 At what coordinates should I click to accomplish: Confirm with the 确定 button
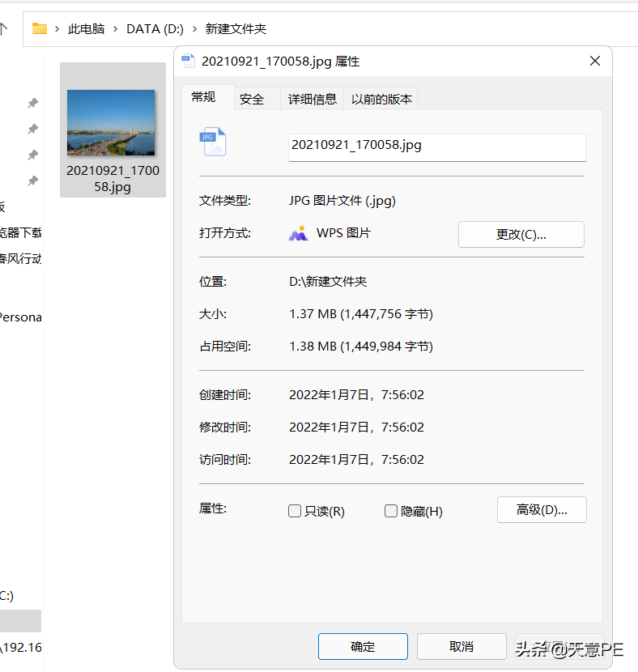(x=363, y=646)
